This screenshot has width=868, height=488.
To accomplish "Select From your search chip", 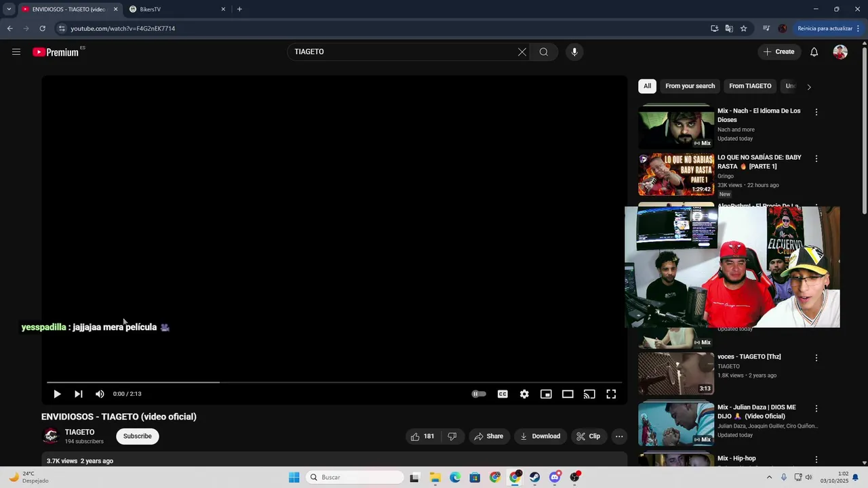I will coord(690,86).
